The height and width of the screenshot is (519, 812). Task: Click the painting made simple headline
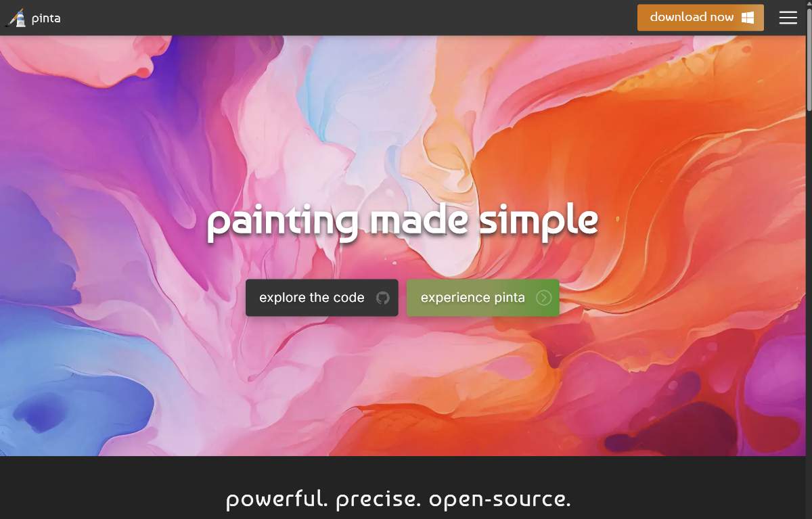tap(402, 222)
